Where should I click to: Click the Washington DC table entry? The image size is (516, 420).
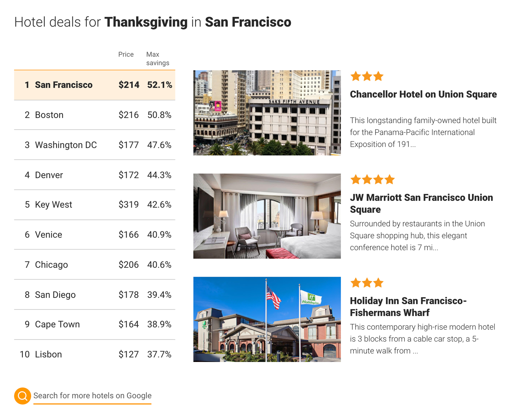(94, 145)
